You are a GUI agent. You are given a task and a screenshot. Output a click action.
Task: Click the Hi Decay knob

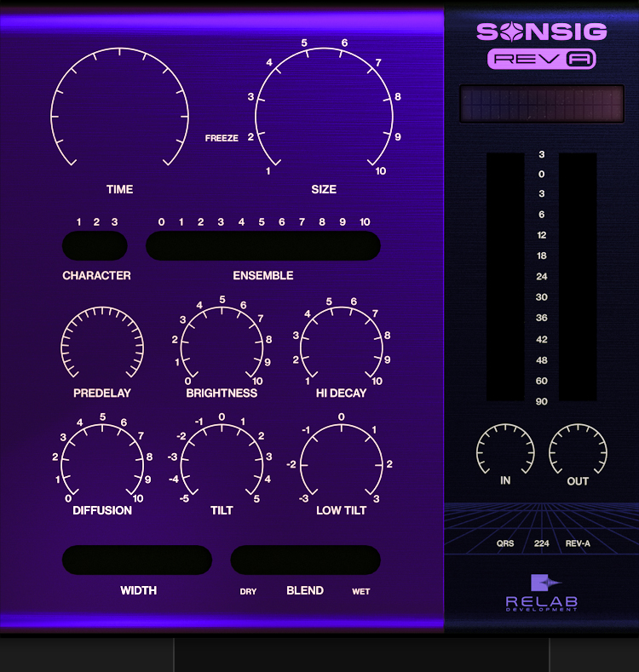[x=341, y=347]
